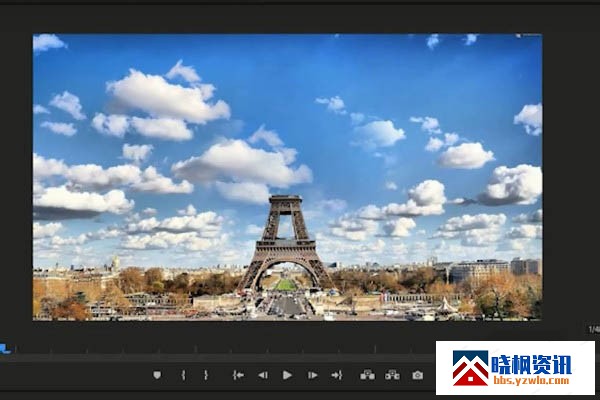The height and width of the screenshot is (400, 600).
Task: Add a marker with the marker button
Action: [157, 375]
